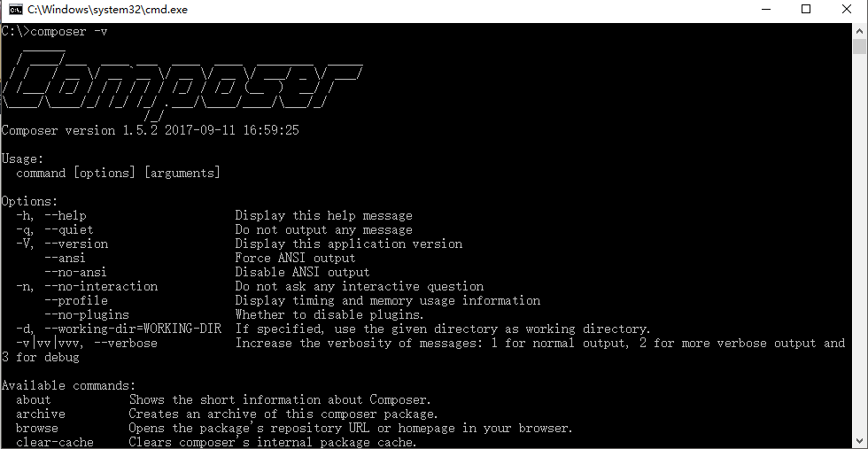
Task: Click the 'clear-cache' command name
Action: tap(55, 442)
